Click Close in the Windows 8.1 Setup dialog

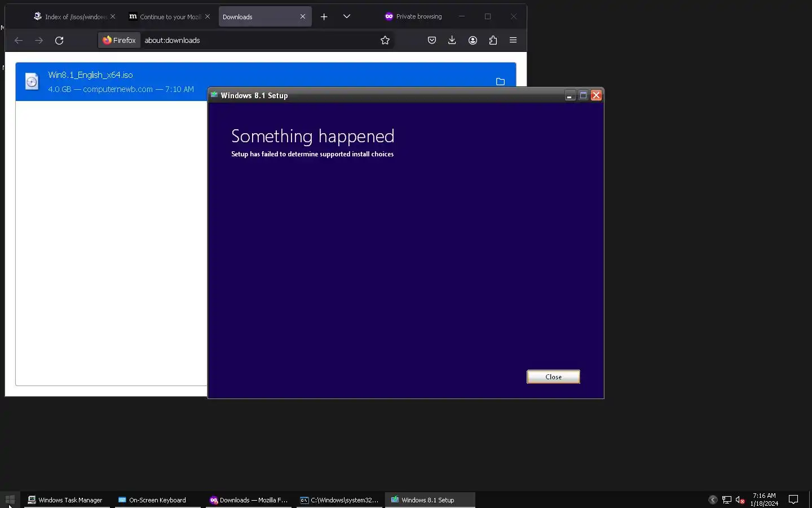pos(553,376)
